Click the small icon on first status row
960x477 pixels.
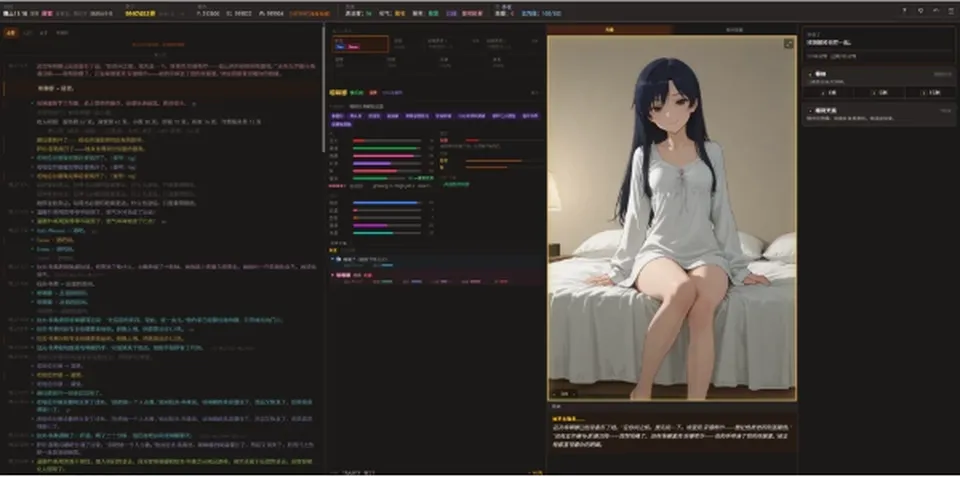pyautogui.click(x=337, y=260)
